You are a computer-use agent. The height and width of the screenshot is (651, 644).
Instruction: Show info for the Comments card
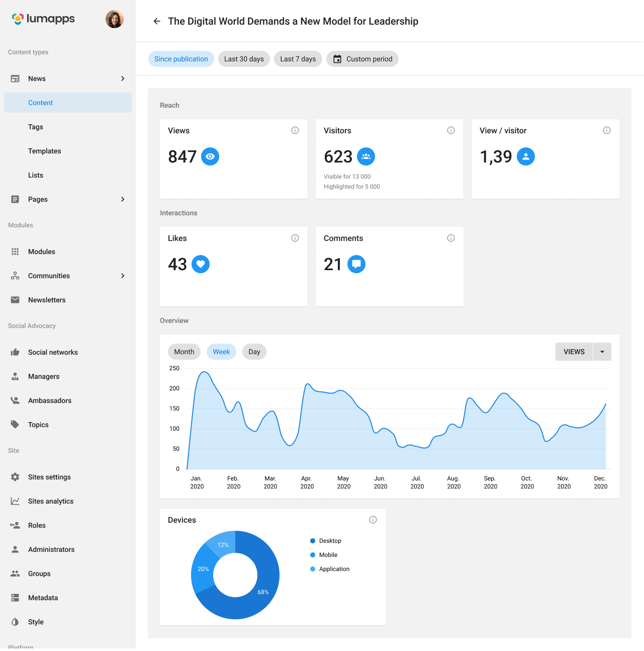tap(451, 238)
